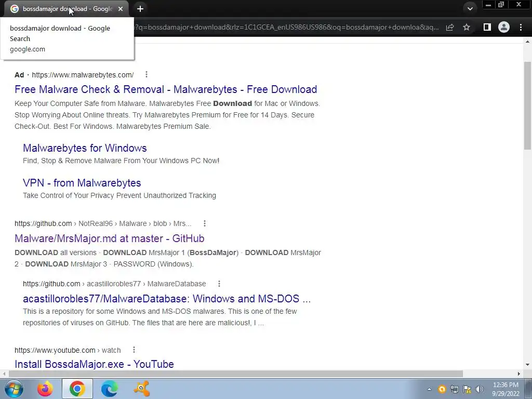532x399 pixels.
Task: Click the vertical scrollbar thumb
Action: tap(528, 105)
